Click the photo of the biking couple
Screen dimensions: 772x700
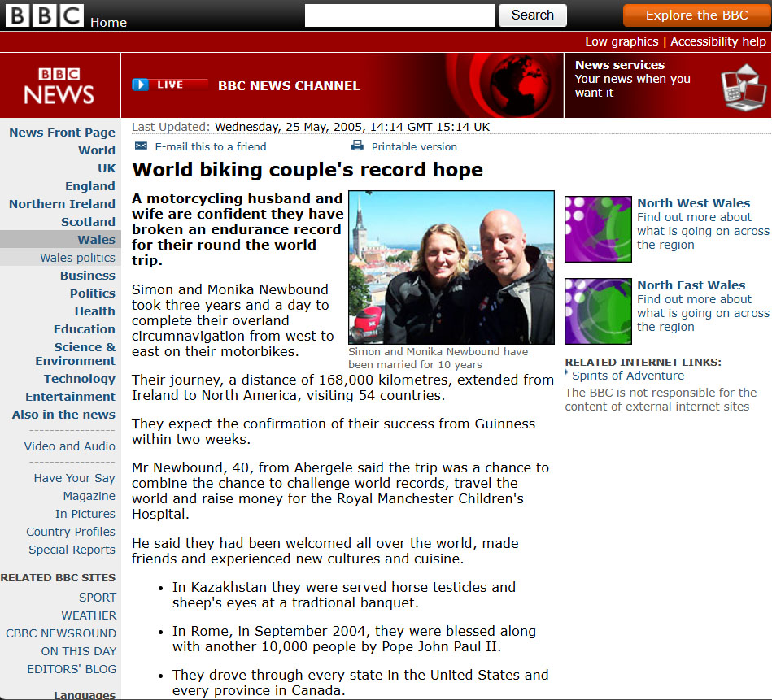coord(451,267)
